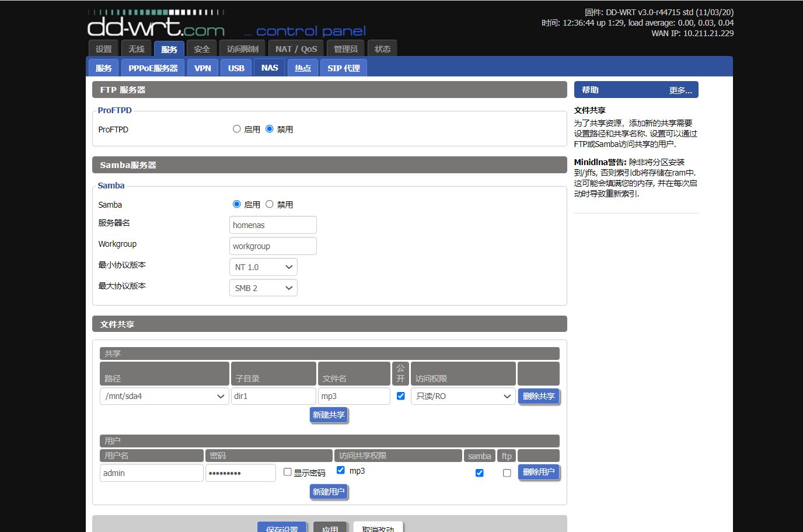Open the 最大协议版本 SMB 2 dropdown
This screenshot has height=532, width=803.
pyautogui.click(x=263, y=288)
